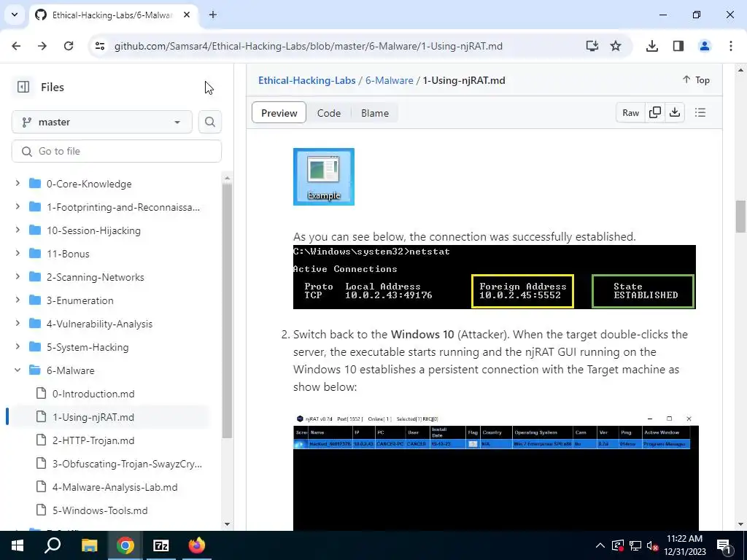Download the raw file icon
Image resolution: width=747 pixels, height=560 pixels.
point(675,112)
